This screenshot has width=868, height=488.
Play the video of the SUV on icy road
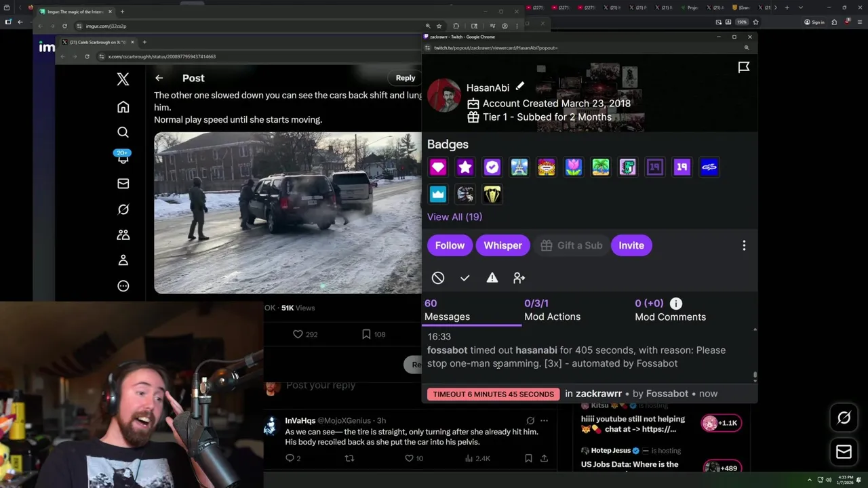click(288, 213)
